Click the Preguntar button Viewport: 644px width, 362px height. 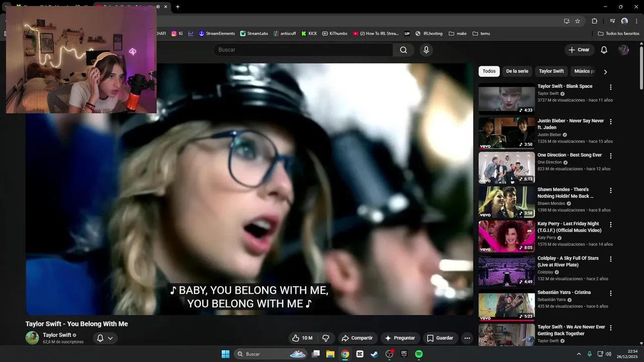pyautogui.click(x=400, y=338)
